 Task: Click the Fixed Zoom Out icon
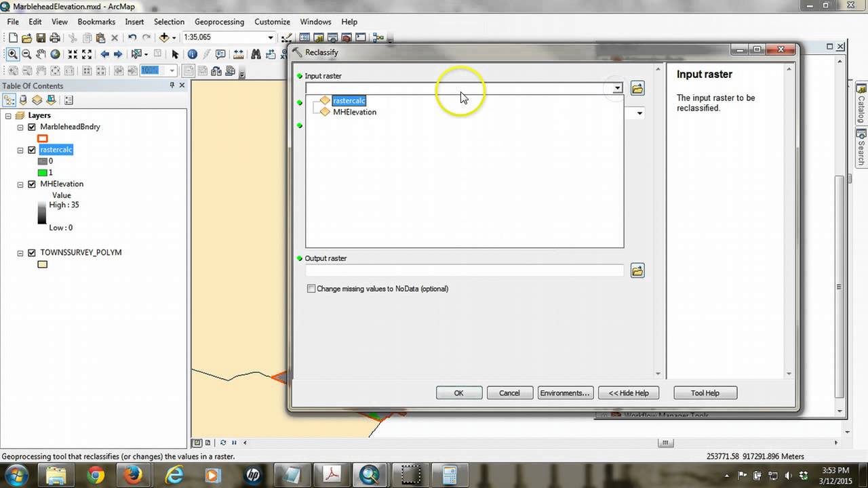87,54
